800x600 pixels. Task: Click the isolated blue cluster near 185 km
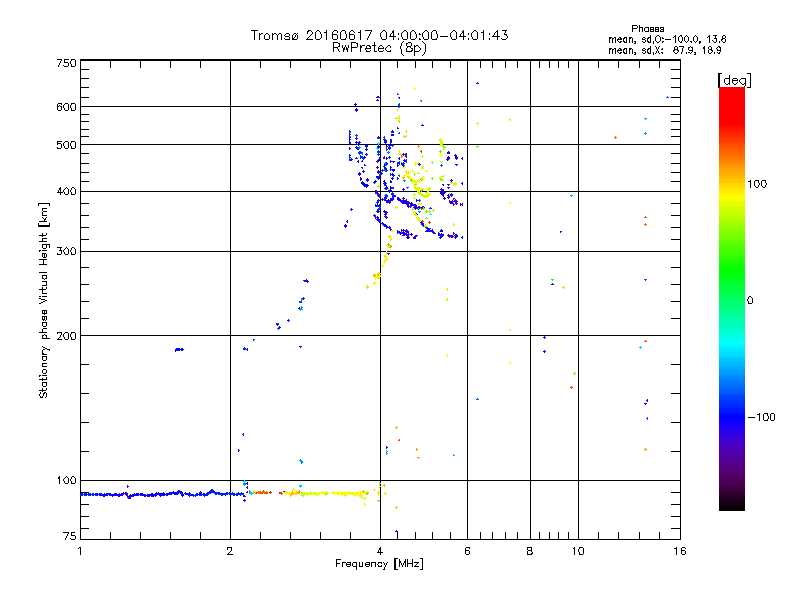179,349
